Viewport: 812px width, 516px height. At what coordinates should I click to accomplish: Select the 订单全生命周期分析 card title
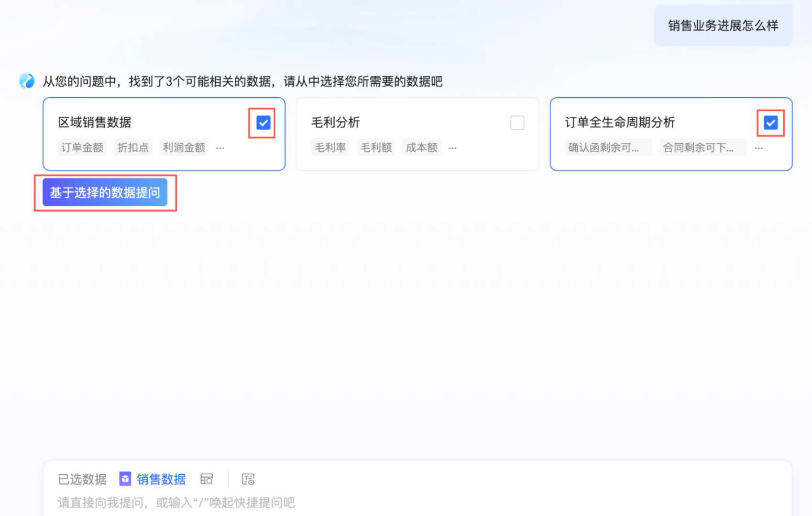[x=620, y=122]
